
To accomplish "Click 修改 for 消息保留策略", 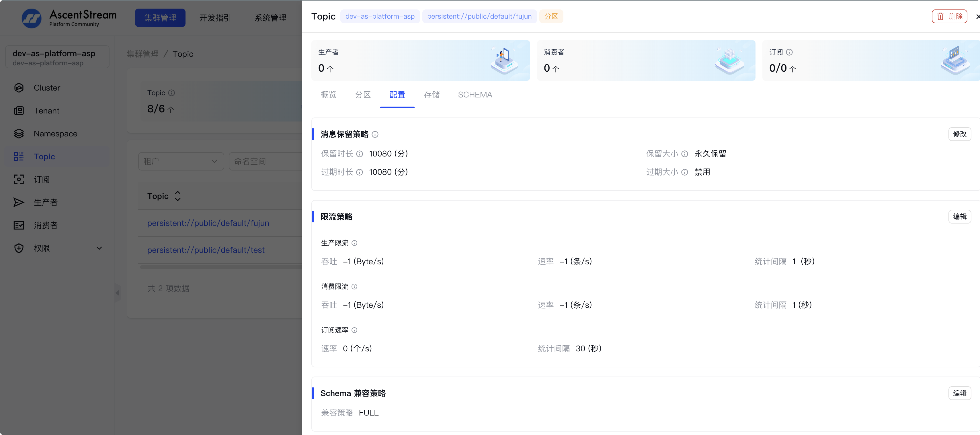I will (960, 134).
